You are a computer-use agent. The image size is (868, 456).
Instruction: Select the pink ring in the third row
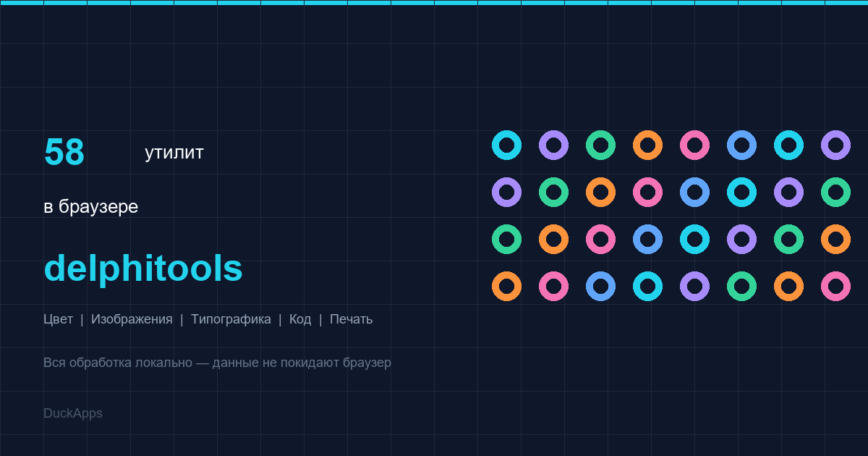coord(600,239)
